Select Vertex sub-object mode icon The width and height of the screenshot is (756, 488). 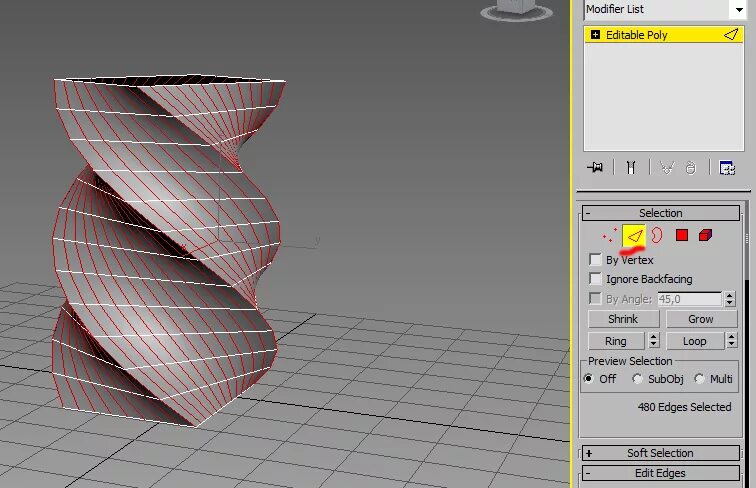609,236
